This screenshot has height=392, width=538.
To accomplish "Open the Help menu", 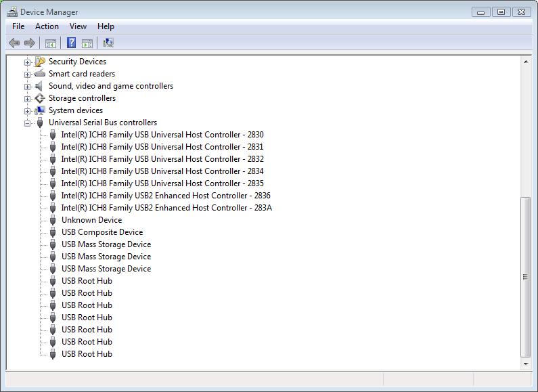I will [x=106, y=26].
